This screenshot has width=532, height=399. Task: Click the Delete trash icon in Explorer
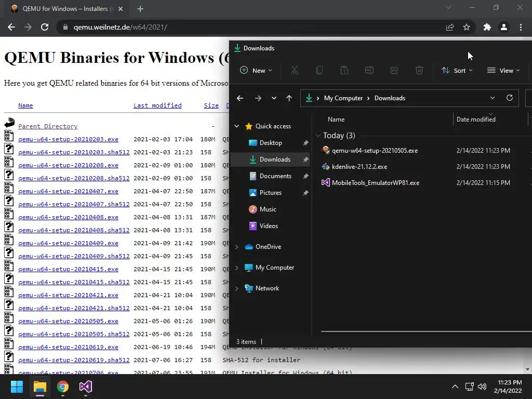click(x=419, y=70)
